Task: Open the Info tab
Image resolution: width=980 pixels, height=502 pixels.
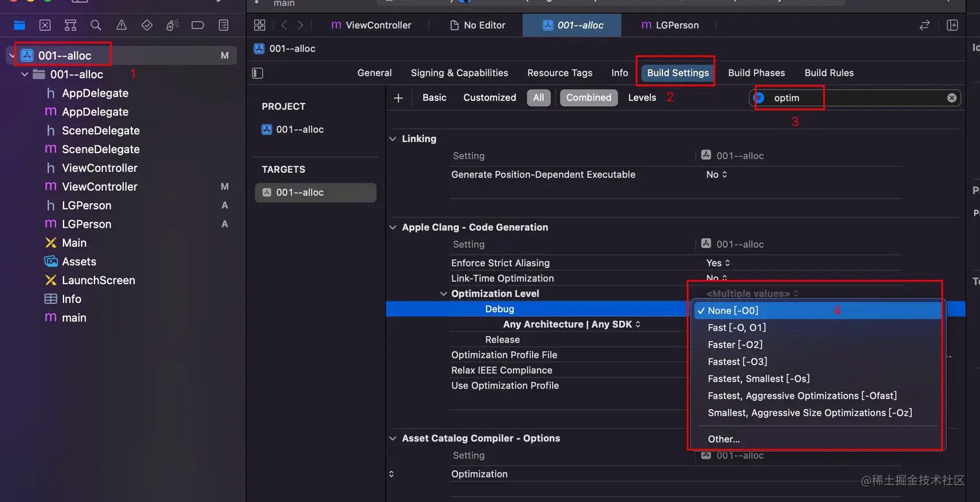Action: 620,73
